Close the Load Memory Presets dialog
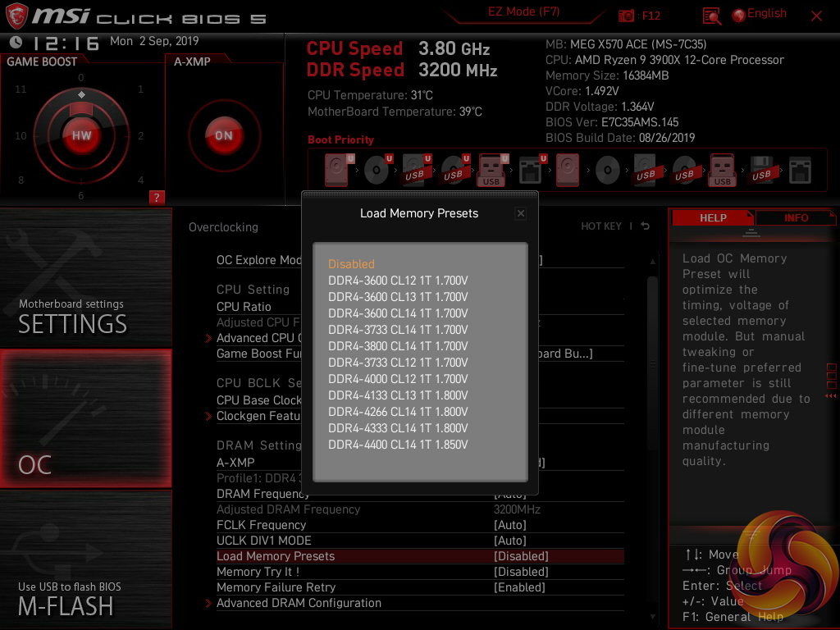The width and height of the screenshot is (840, 630). [x=520, y=213]
